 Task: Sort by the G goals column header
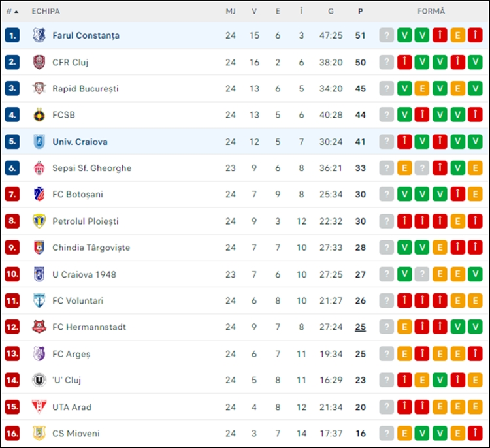click(x=331, y=12)
